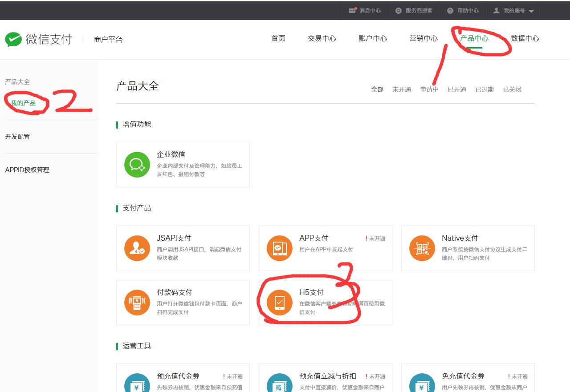The width and height of the screenshot is (570, 392).
Task: Expand the 我的账号 dropdown arrow
Action: pyautogui.click(x=531, y=11)
